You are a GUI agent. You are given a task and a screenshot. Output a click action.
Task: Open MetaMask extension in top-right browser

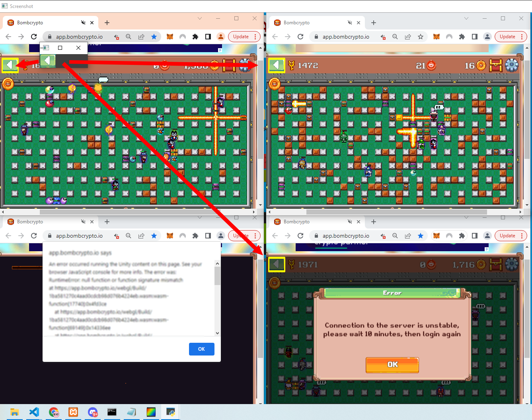[x=437, y=37]
